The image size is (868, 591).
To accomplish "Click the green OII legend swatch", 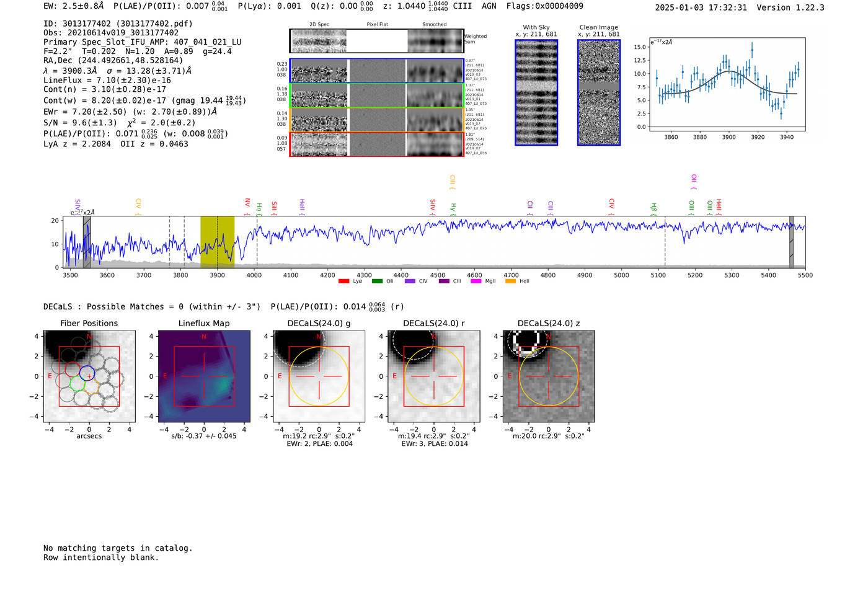I will [377, 281].
